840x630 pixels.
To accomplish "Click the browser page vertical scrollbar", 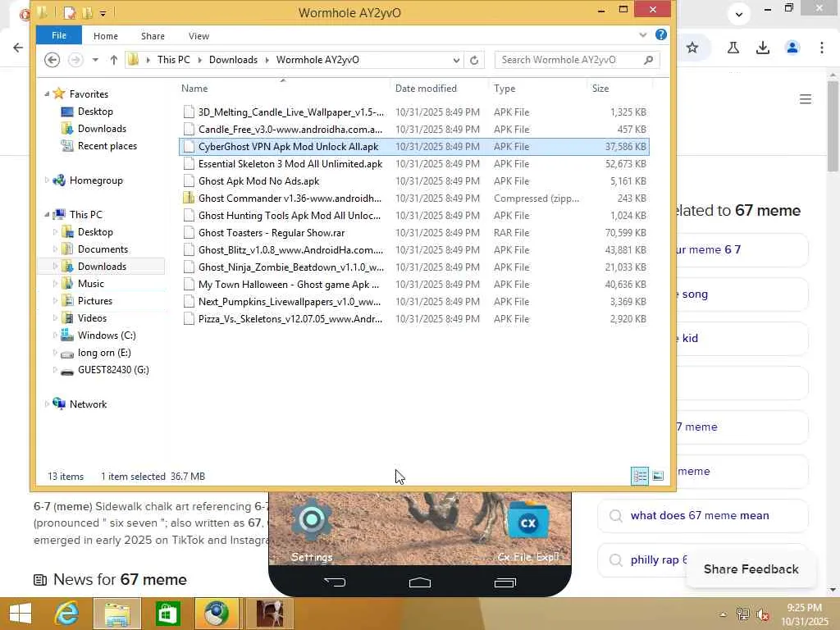I will pyautogui.click(x=833, y=127).
